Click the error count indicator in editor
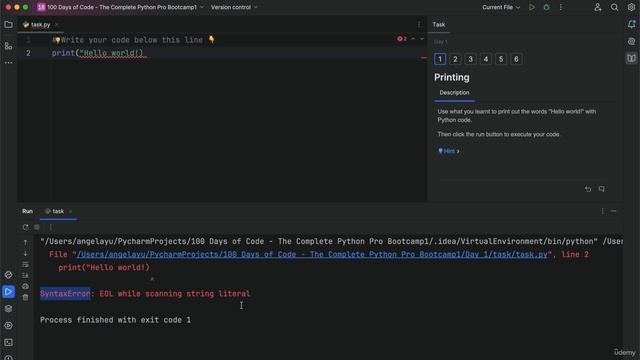The image size is (640, 360). [402, 39]
